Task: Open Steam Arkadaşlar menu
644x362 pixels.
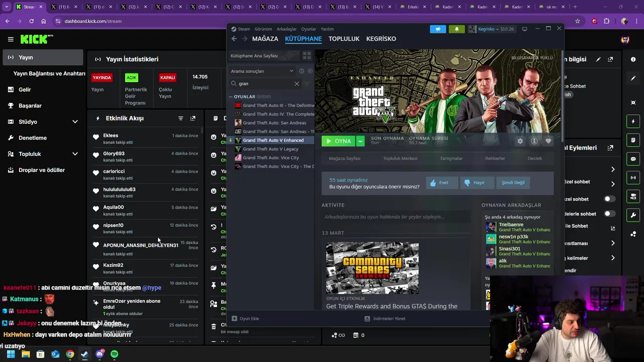Action: (x=287, y=29)
